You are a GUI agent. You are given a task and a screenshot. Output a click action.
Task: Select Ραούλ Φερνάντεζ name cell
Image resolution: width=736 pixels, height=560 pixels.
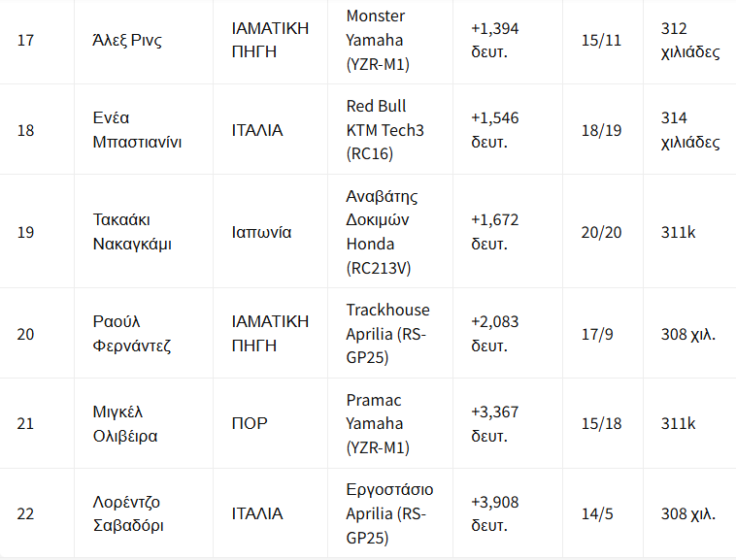tap(144, 333)
